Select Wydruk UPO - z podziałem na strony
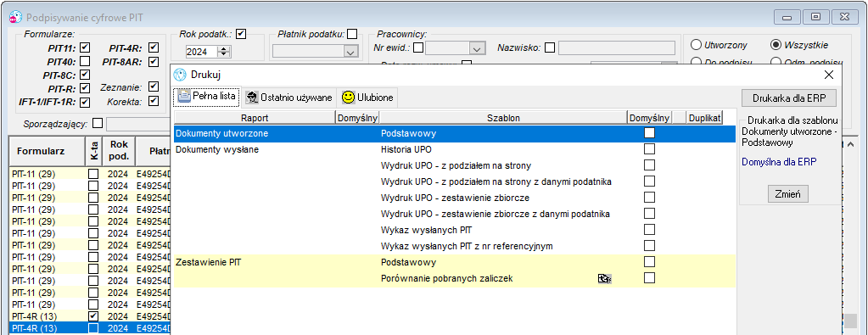This screenshot has height=335, width=868. point(456,165)
